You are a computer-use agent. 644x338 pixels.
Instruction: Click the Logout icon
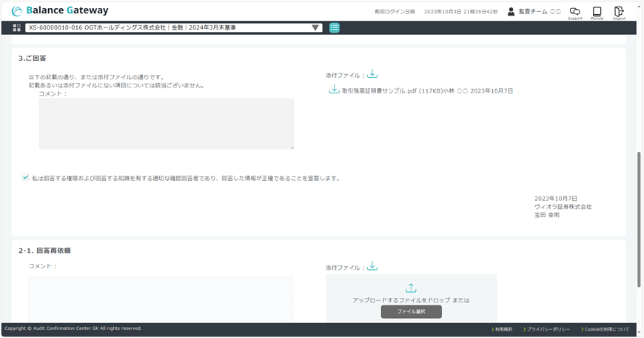click(619, 12)
